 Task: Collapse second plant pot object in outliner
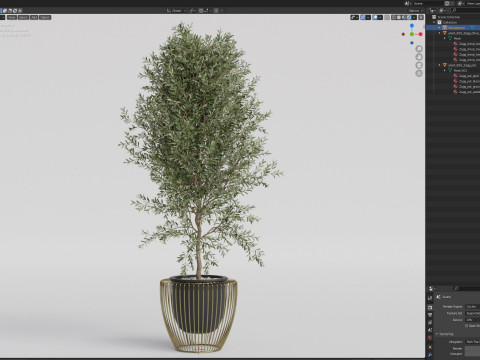pyautogui.click(x=439, y=65)
